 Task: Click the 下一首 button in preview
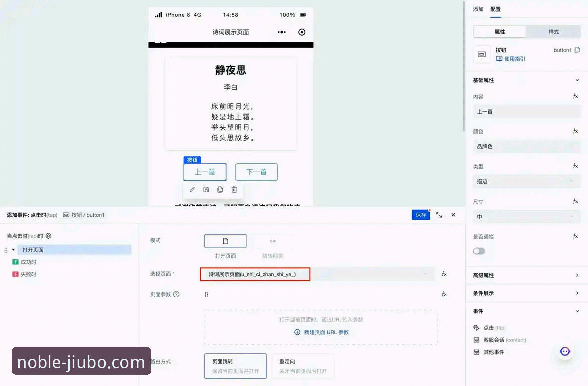point(256,172)
